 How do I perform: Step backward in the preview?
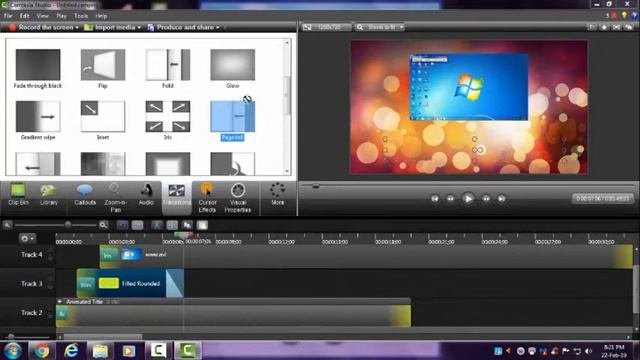pos(450,199)
